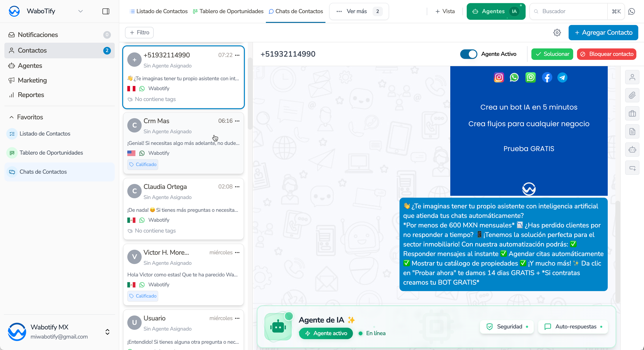Open options menu for Claudia Ortega card
644x350 pixels.
(x=237, y=186)
